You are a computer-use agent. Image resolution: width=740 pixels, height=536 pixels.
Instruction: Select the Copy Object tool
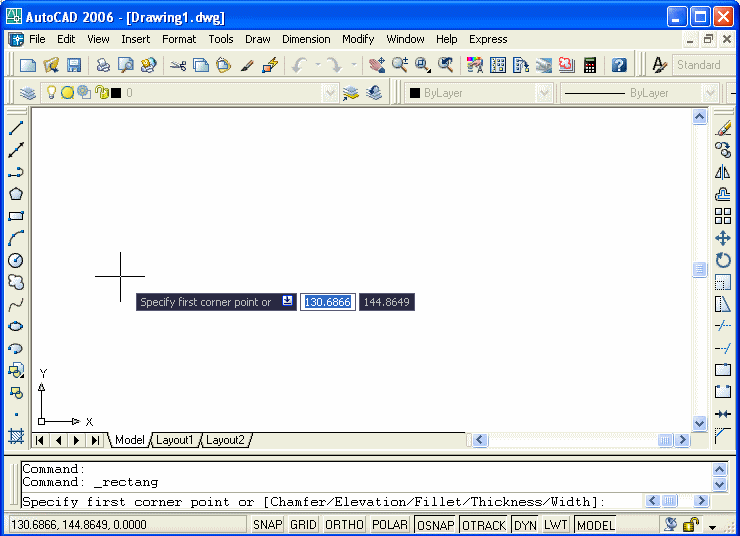pos(723,150)
